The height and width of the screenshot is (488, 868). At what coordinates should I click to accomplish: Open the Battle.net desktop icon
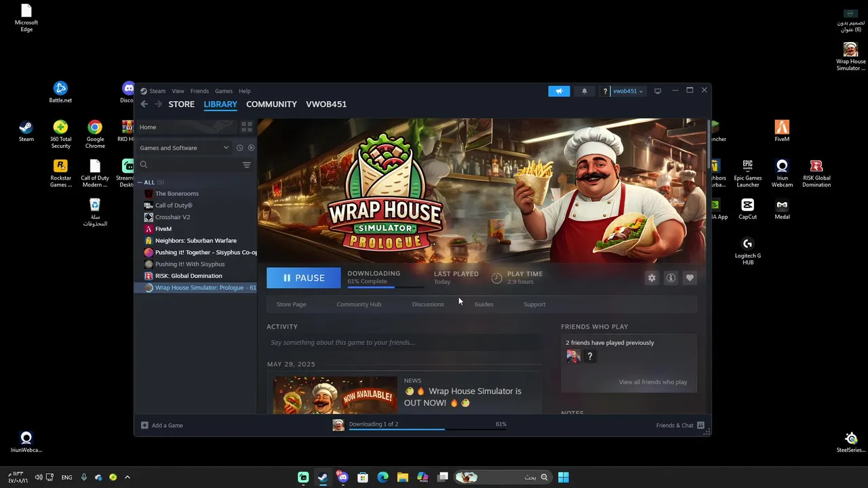point(60,92)
